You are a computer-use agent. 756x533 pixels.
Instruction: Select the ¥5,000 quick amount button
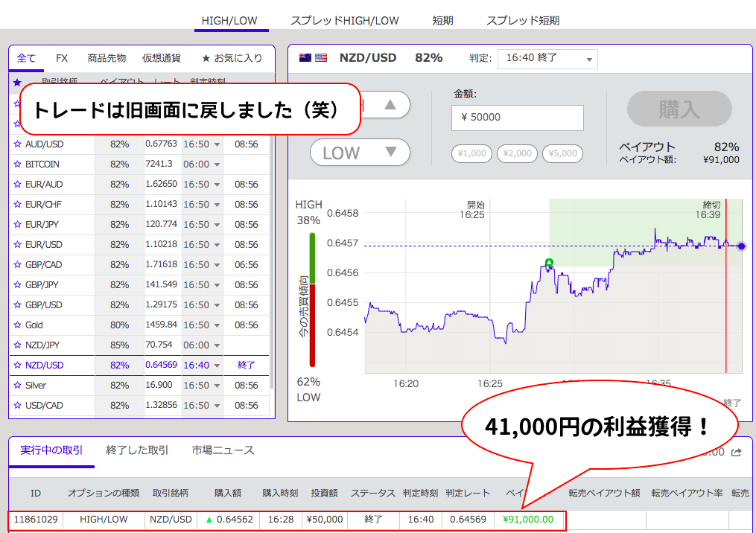pyautogui.click(x=562, y=153)
